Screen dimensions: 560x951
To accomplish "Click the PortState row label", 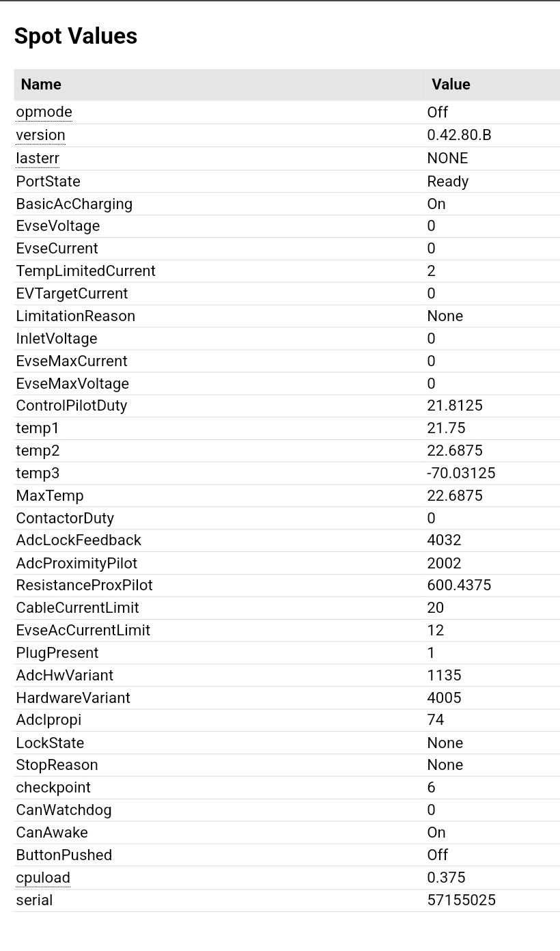I will (48, 181).
